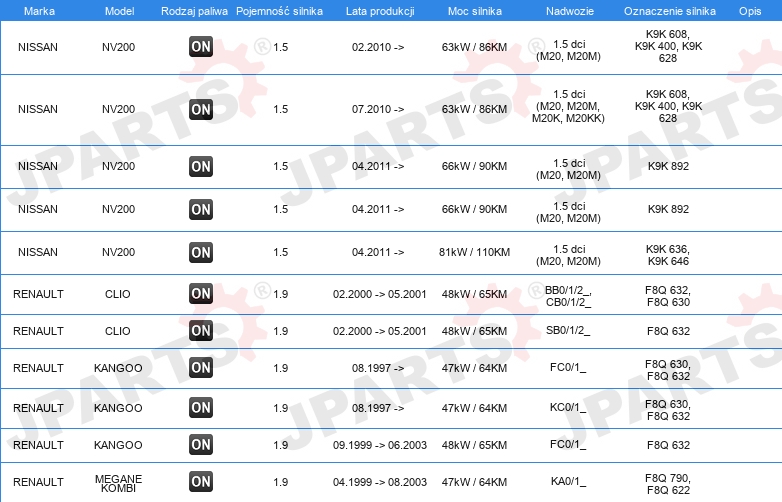Click the Moc silnika column header
The image size is (782, 502).
point(475,11)
